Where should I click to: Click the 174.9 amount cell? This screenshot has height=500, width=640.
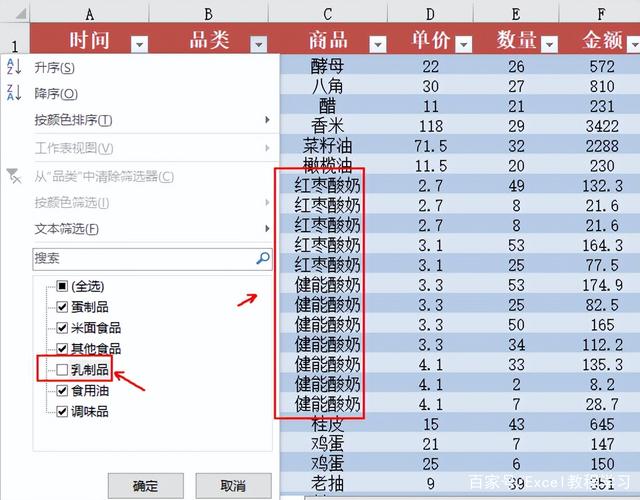click(602, 285)
